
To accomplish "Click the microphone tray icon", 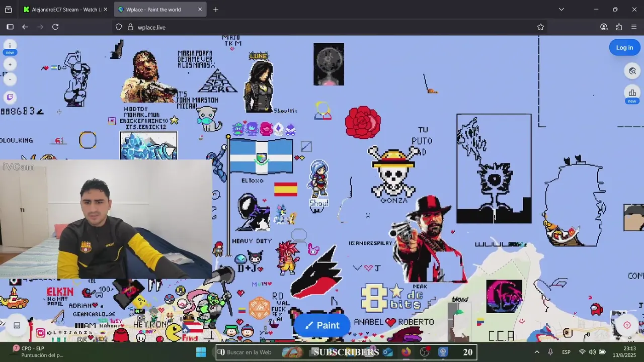I will (550, 352).
